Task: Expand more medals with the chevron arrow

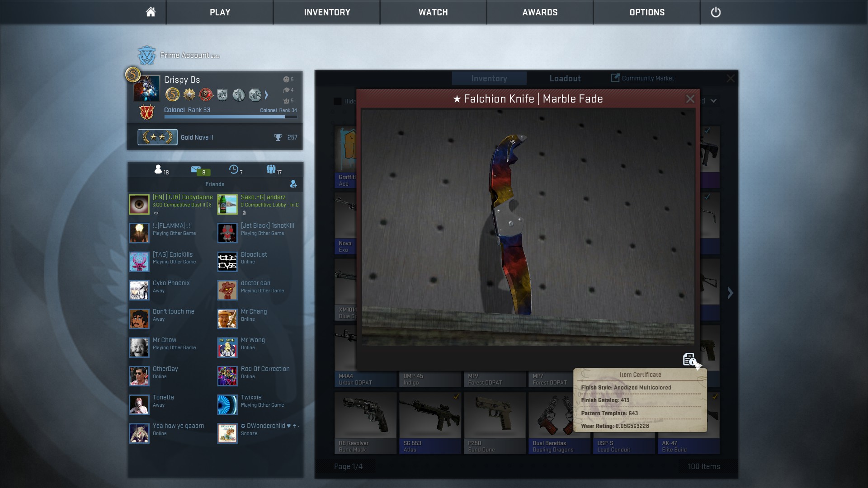Action: click(x=267, y=94)
